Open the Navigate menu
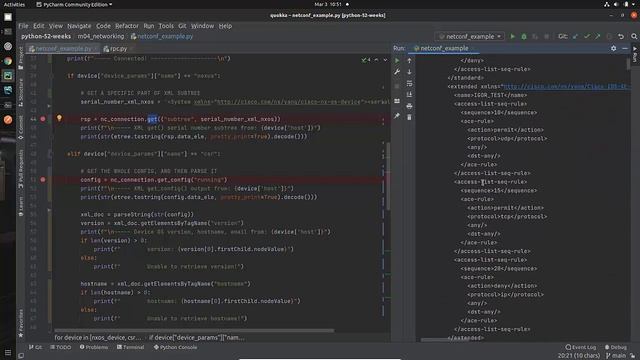 79,26
